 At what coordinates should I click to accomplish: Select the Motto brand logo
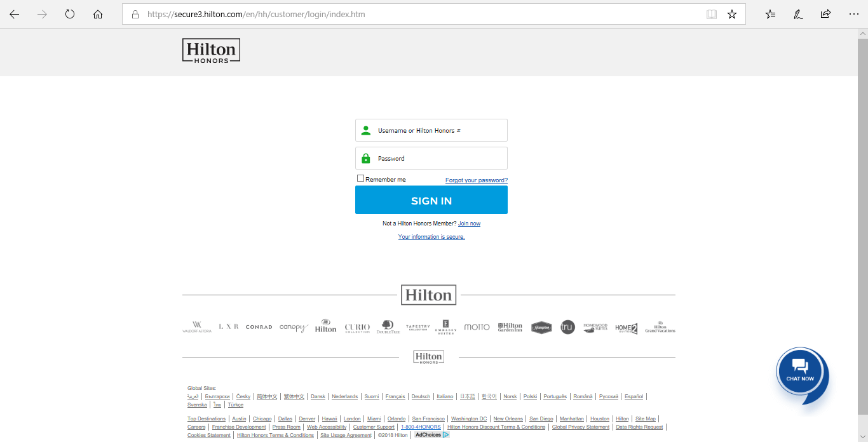pyautogui.click(x=477, y=327)
